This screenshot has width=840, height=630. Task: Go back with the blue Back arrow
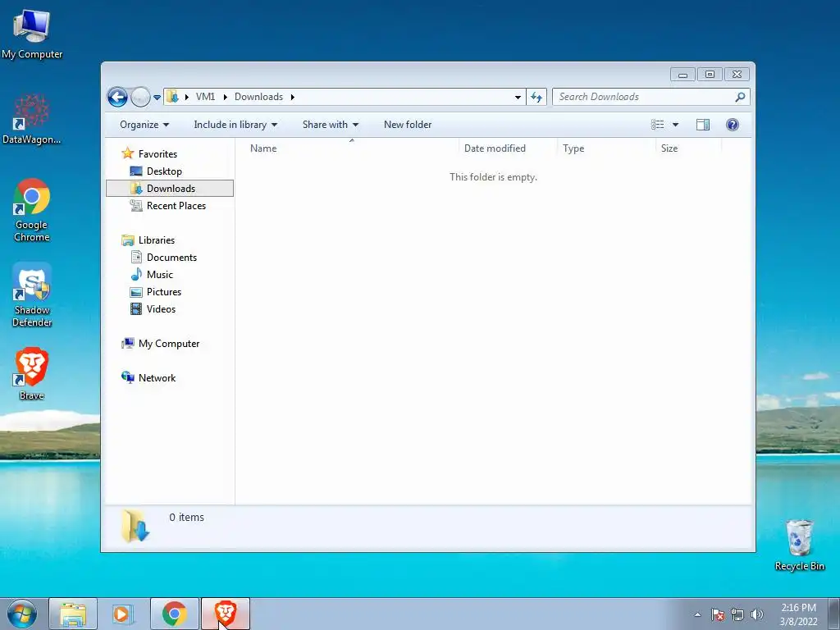point(117,97)
